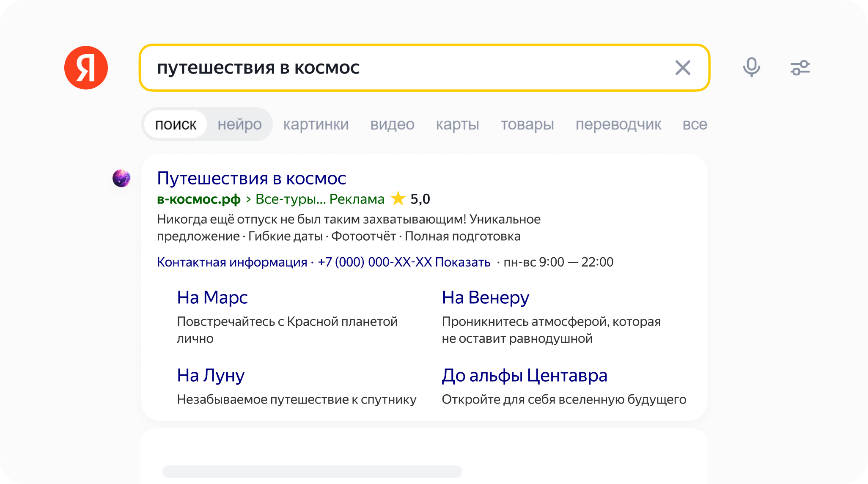Open the картинки tab

coord(316,124)
